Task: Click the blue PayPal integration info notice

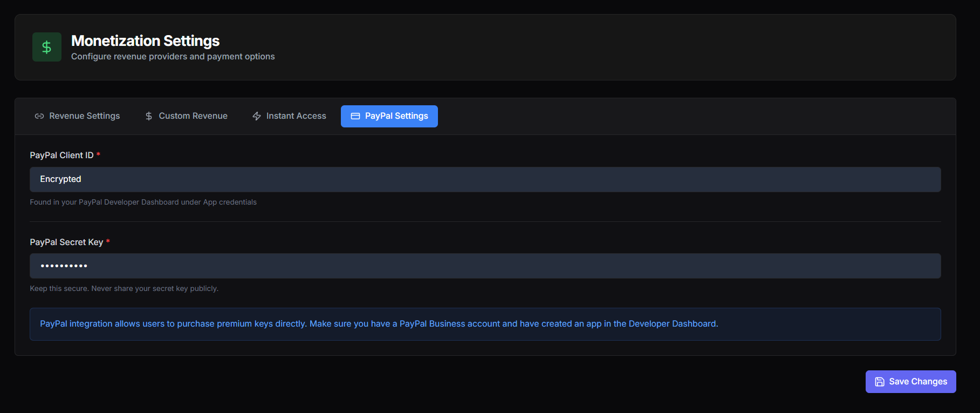Action: (485, 324)
